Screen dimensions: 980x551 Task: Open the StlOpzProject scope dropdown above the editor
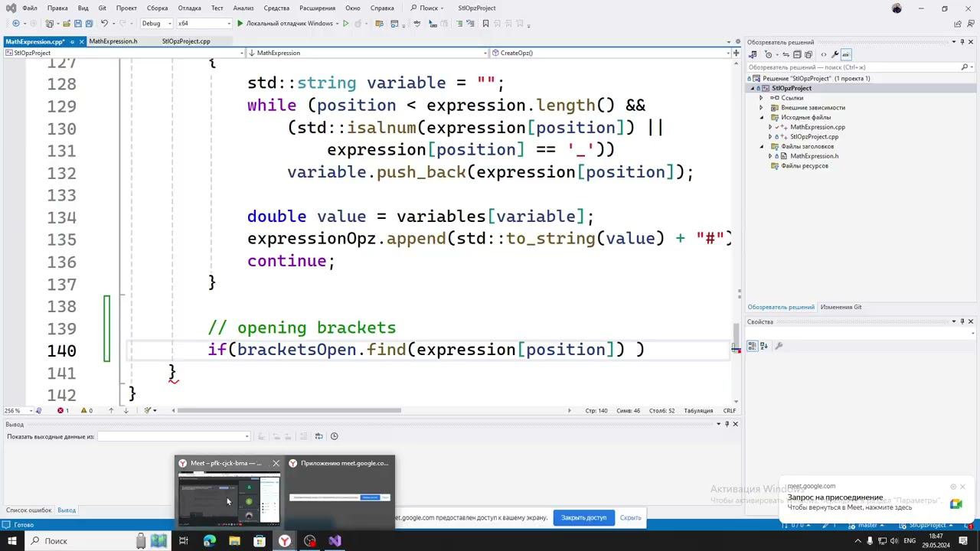123,53
